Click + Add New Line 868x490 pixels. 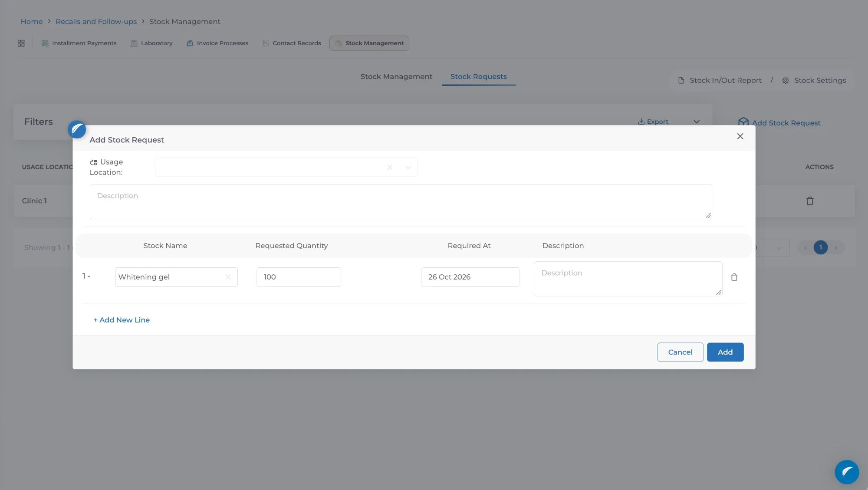click(x=122, y=320)
